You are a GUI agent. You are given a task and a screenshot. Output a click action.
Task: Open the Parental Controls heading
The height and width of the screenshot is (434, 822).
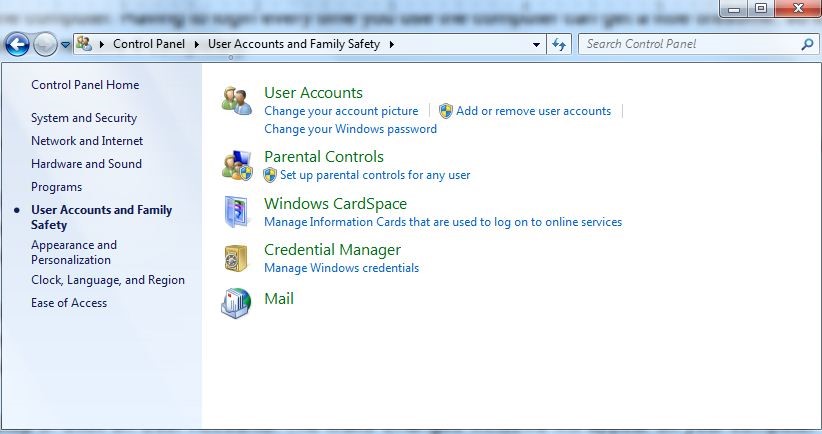324,157
